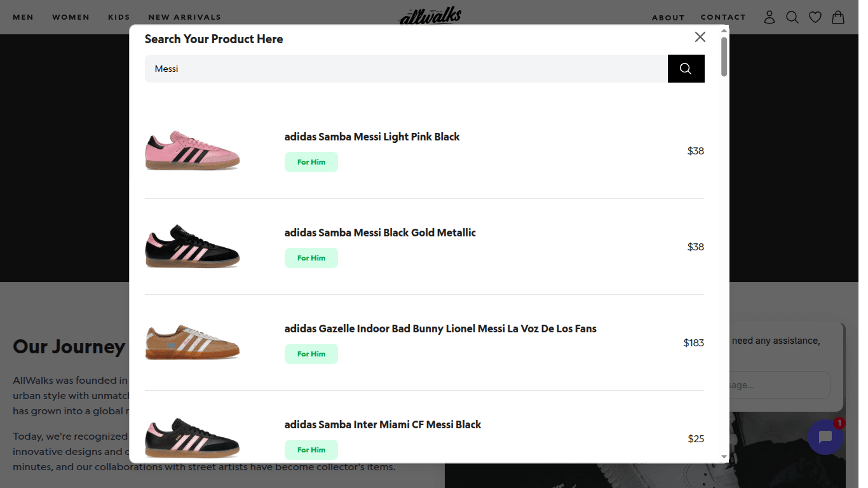Visit the CONTACT page
868x488 pixels.
pos(723,17)
